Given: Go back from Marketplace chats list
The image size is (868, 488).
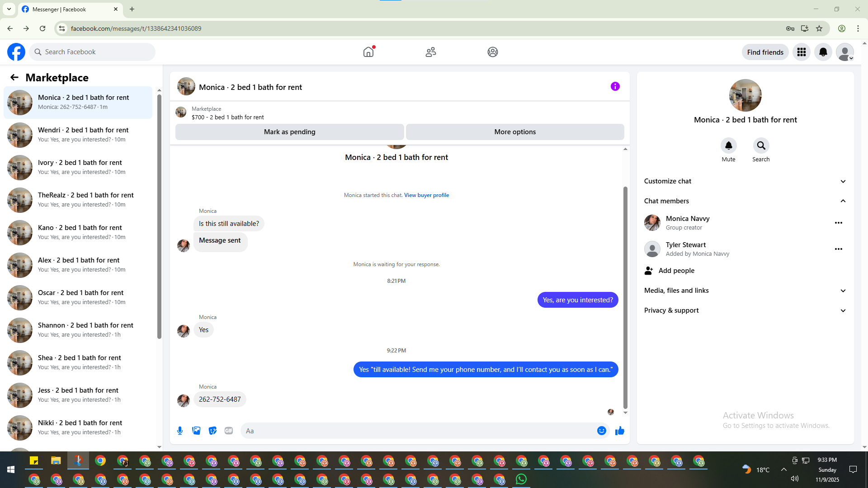Looking at the screenshot, I should click(x=14, y=78).
